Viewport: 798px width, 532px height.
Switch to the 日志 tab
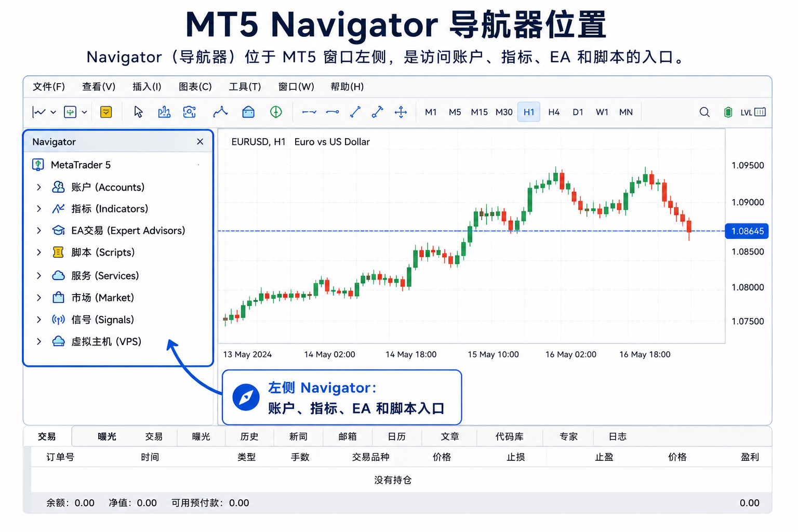click(x=618, y=437)
